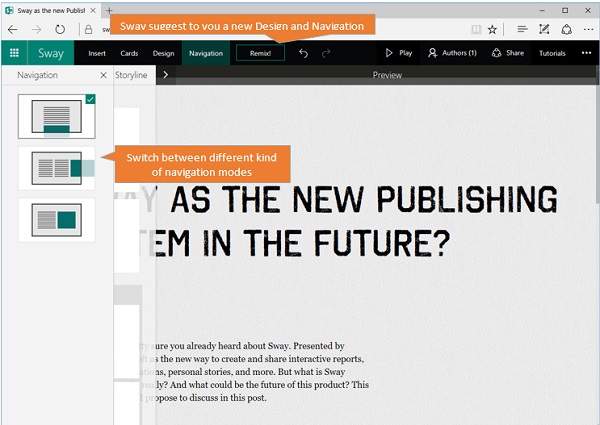The image size is (600, 425).
Task: Open the Sway more options ellipsis
Action: [x=586, y=53]
